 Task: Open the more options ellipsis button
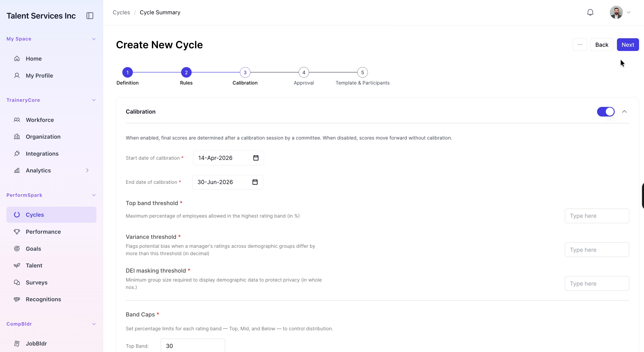[x=580, y=45]
